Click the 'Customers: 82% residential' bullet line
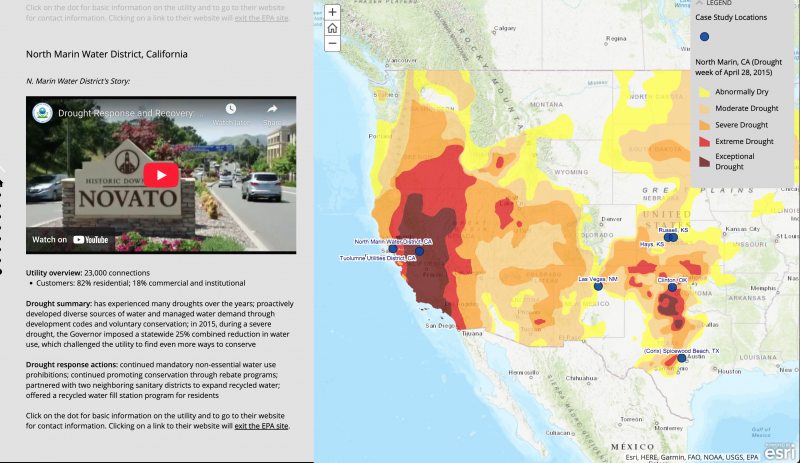The height and width of the screenshot is (463, 800). 140,283
